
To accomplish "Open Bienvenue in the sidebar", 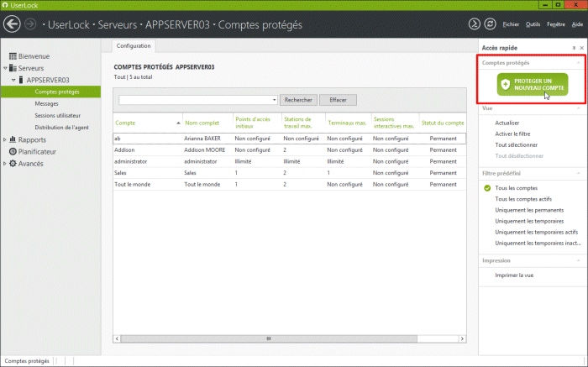I will pyautogui.click(x=34, y=56).
